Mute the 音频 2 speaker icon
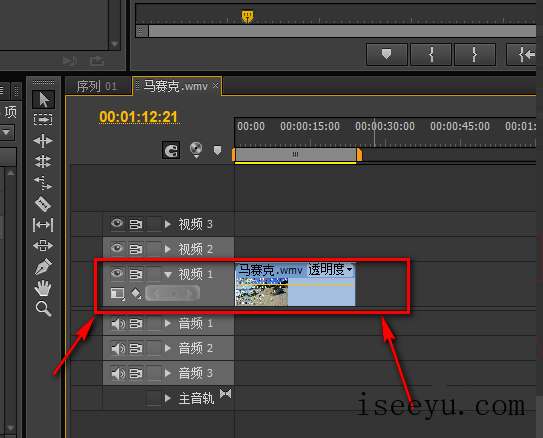The image size is (543, 438). coord(118,349)
